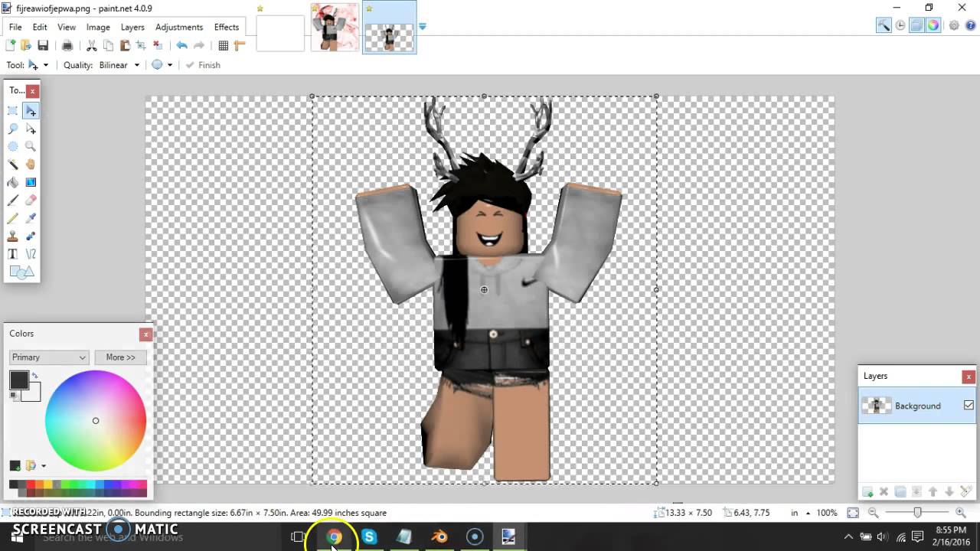Open the Primary color dropdown in Colors
980x551 pixels.
click(48, 357)
